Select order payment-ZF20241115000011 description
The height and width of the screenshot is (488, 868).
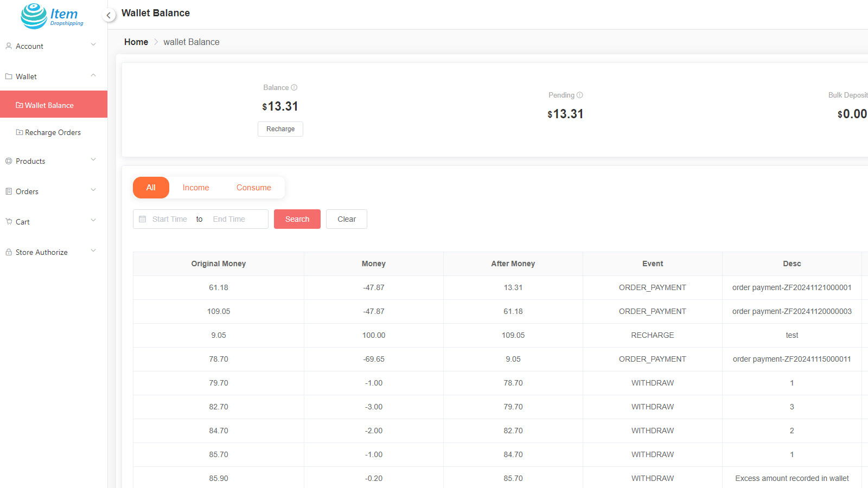(792, 359)
